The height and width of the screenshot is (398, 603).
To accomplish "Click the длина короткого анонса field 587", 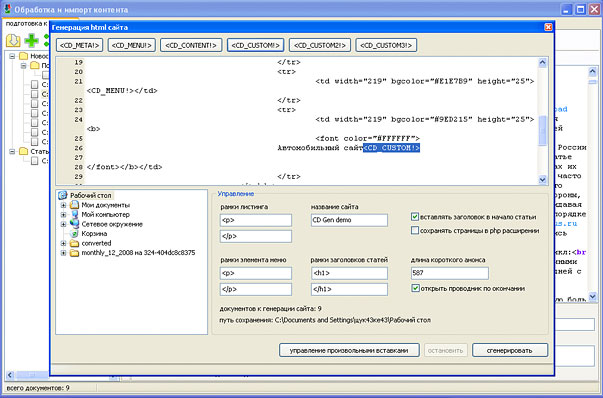I will pos(450,273).
